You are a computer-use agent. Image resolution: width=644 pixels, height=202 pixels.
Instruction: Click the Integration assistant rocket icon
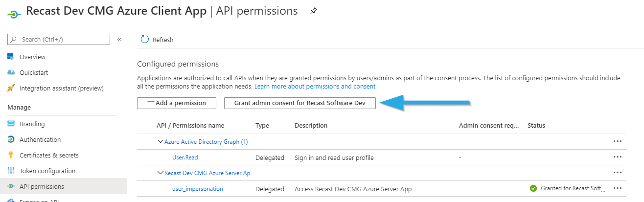point(11,89)
